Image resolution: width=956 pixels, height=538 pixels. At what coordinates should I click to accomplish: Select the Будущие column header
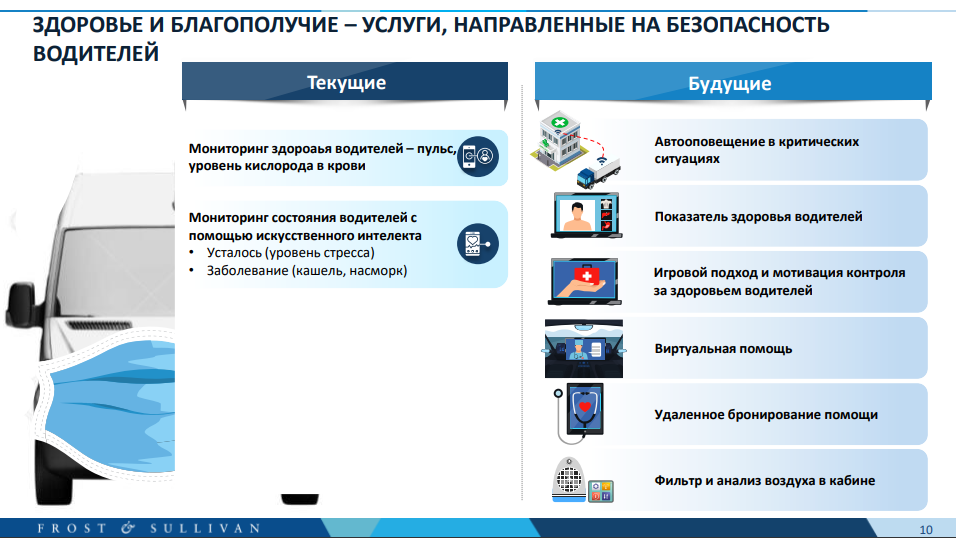(x=729, y=83)
